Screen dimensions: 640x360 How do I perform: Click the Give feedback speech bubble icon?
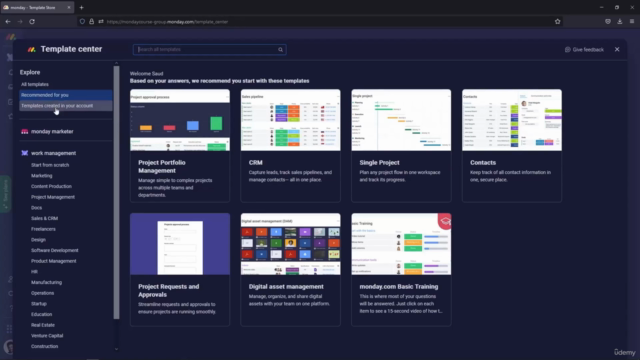(567, 50)
